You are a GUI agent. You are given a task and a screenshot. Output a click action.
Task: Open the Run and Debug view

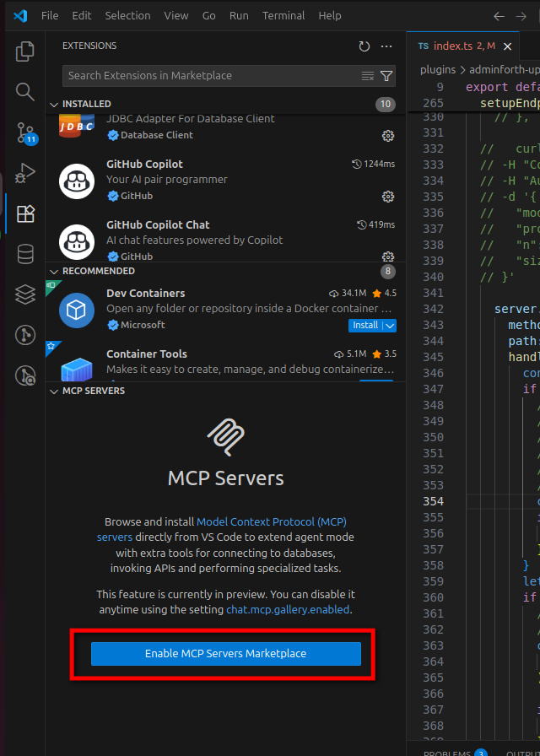[25, 173]
